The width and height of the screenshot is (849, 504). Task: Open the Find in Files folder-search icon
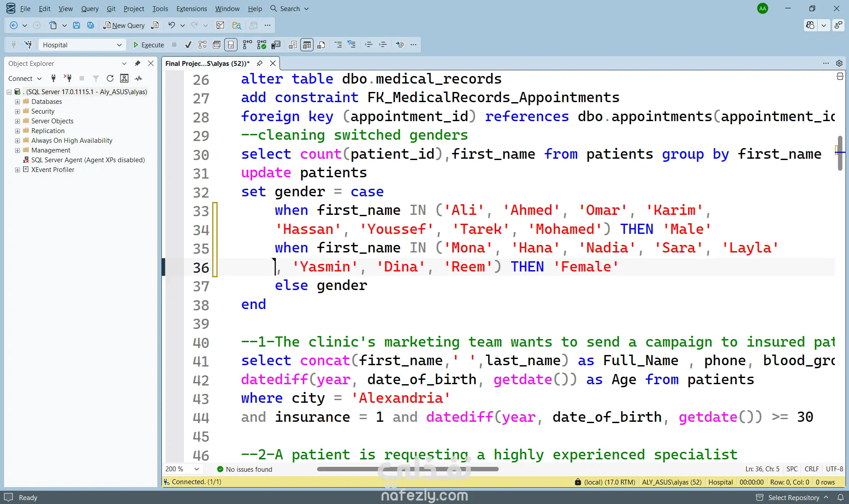click(x=237, y=25)
